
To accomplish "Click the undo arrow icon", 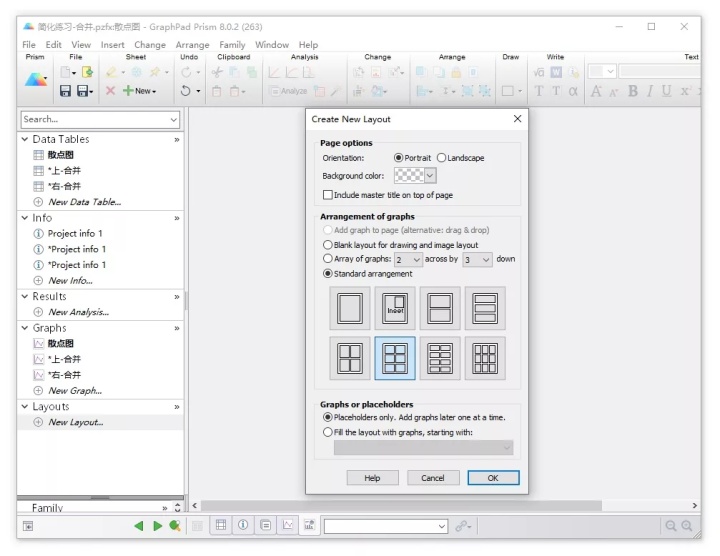I will (186, 91).
